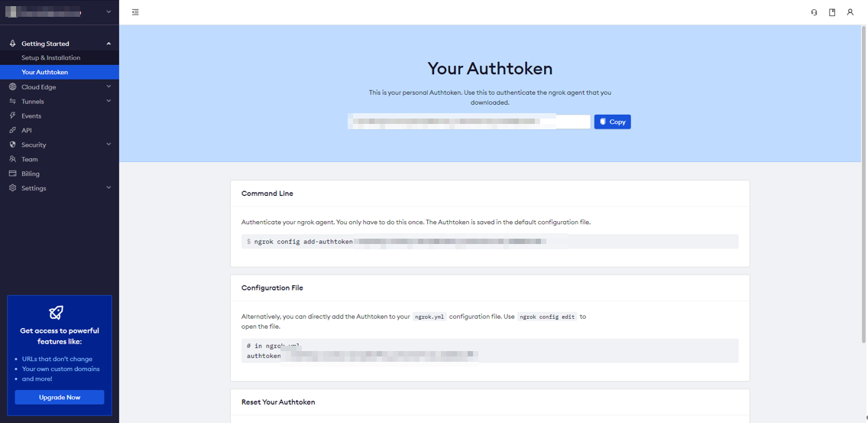
Task: Click the Tunnels arrows icon
Action: coord(13,101)
